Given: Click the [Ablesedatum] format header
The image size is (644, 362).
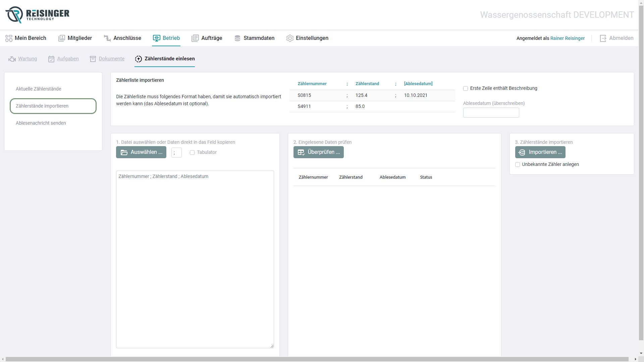Looking at the screenshot, I should coord(418,84).
